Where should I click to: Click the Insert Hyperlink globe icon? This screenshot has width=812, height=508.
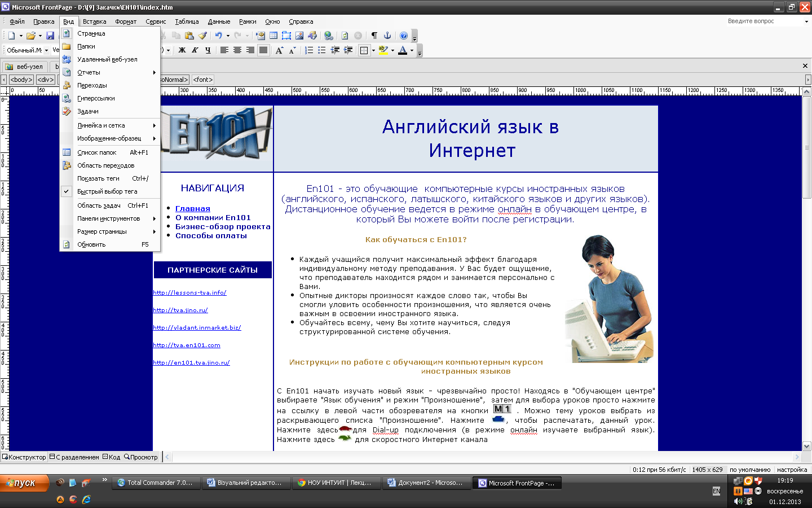coord(329,36)
